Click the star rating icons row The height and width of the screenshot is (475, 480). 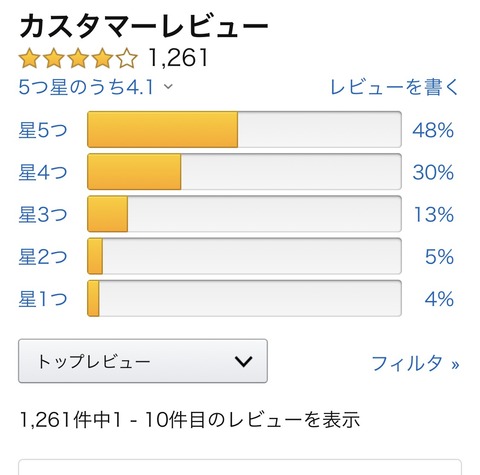pyautogui.click(x=78, y=58)
